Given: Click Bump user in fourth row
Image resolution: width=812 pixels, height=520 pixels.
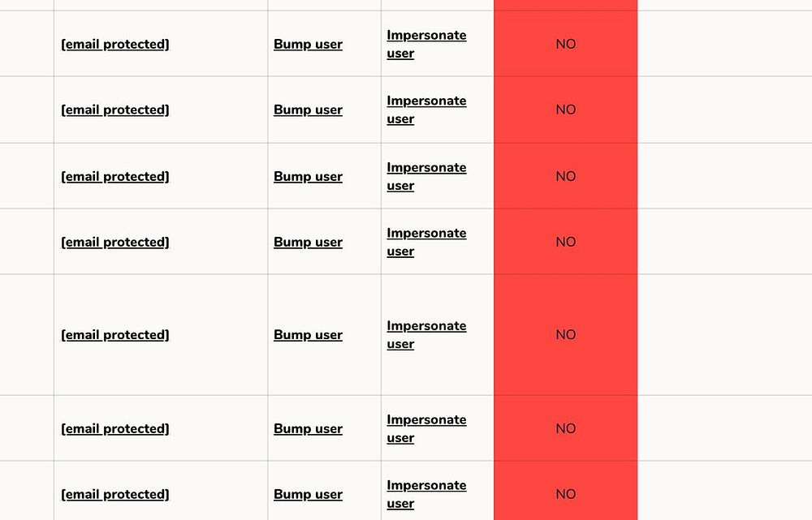Looking at the screenshot, I should pyautogui.click(x=308, y=243).
